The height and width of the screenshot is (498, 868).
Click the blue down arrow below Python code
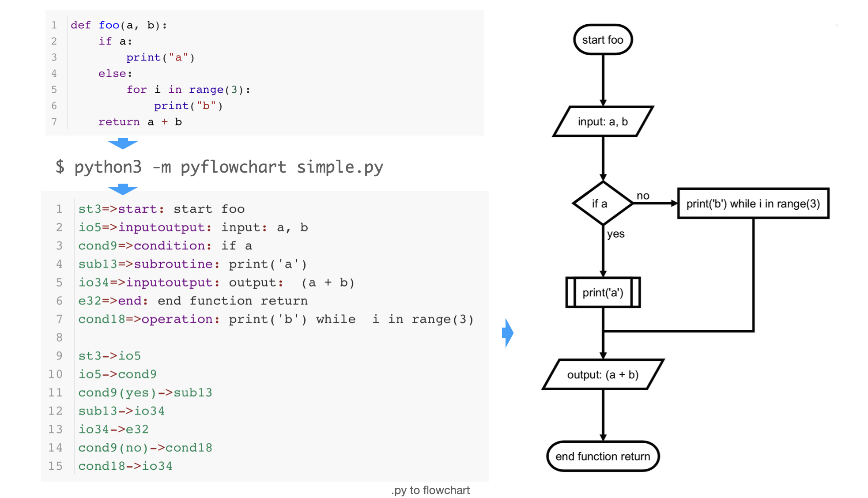coord(123,143)
